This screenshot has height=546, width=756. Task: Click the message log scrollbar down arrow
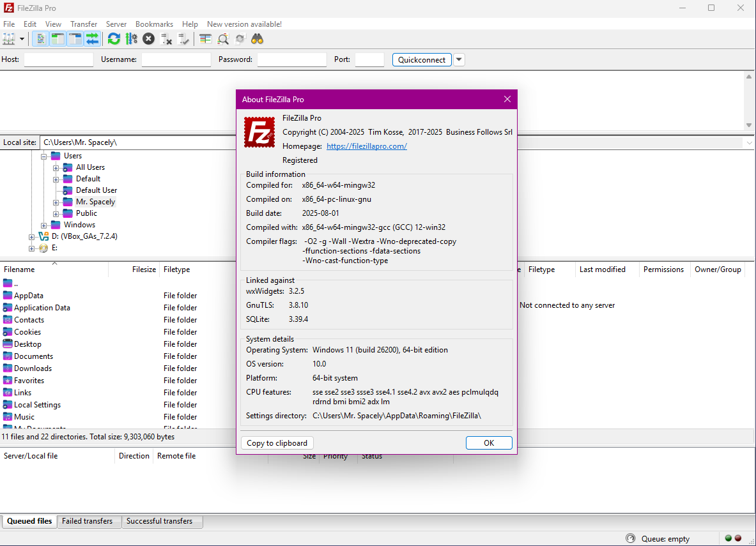[749, 125]
